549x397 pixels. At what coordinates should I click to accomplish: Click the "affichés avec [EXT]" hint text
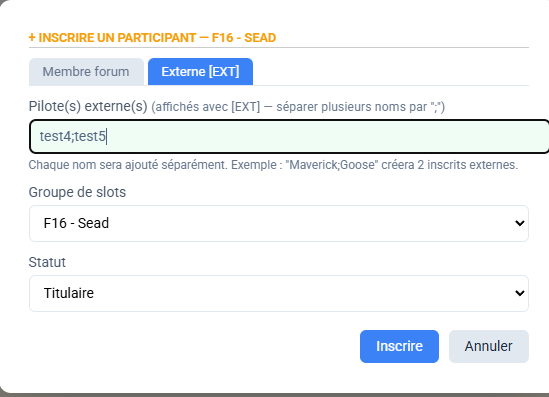click(206, 107)
